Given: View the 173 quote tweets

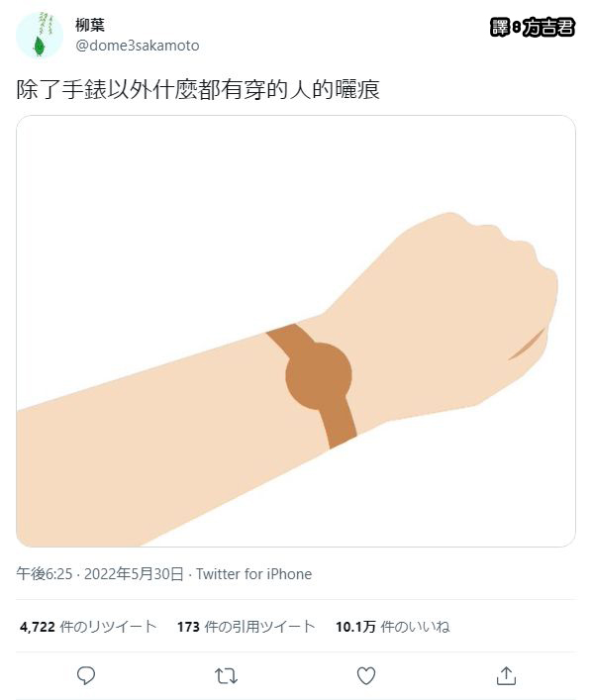Looking at the screenshot, I should pos(246,627).
